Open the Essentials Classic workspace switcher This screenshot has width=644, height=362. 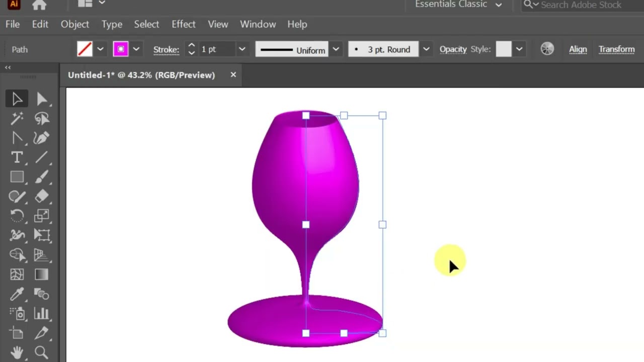(458, 5)
